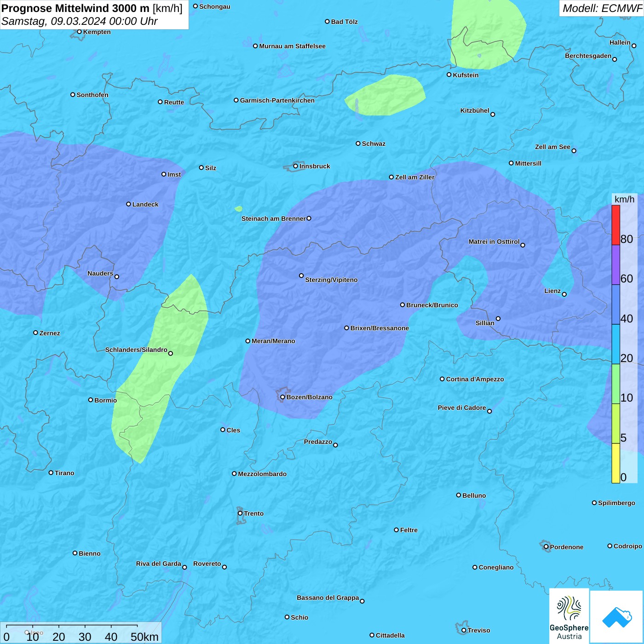Screen dimensions: 644x644
Task: Click the date 'Samstag, 09.03.2024 00:00 Uhr'
Action: click(80, 21)
